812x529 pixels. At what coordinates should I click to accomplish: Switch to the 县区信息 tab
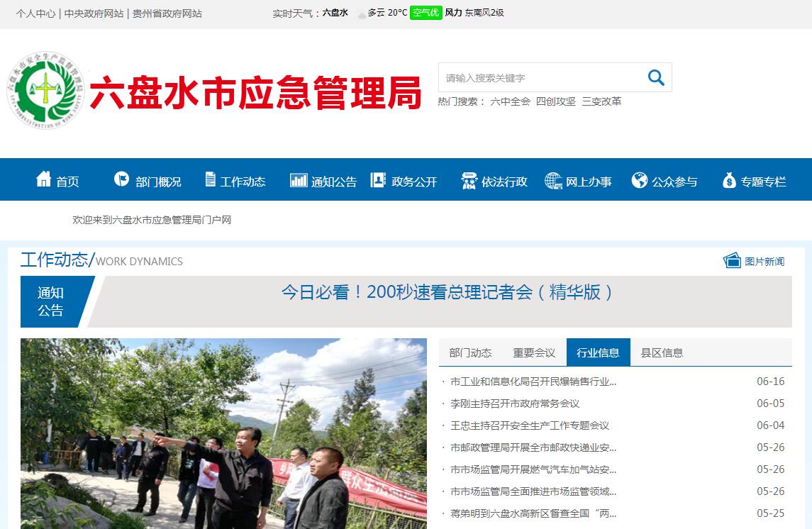click(x=662, y=352)
